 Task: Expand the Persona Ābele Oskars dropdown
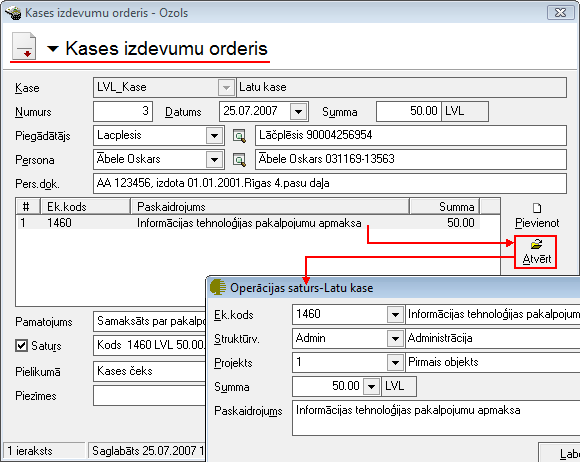214,160
